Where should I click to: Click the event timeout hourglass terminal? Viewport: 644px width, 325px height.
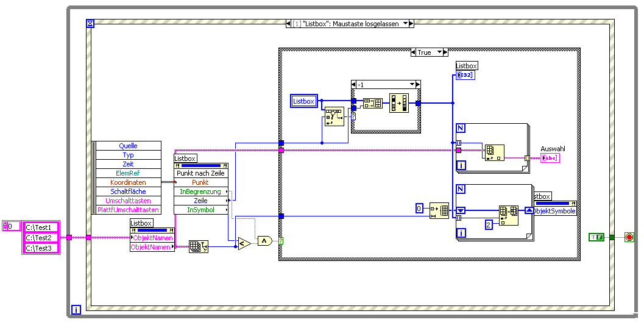point(90,23)
